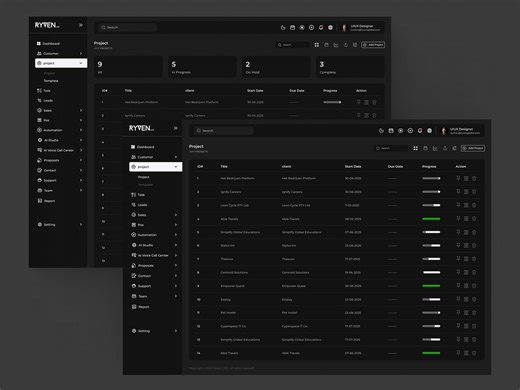Select Template sub-item in back window sidebar

coord(51,81)
